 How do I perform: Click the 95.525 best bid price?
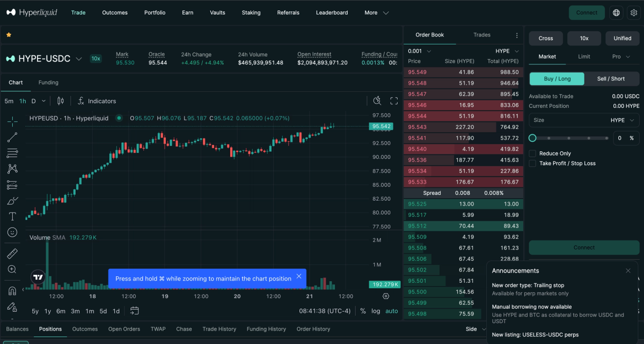click(x=417, y=204)
